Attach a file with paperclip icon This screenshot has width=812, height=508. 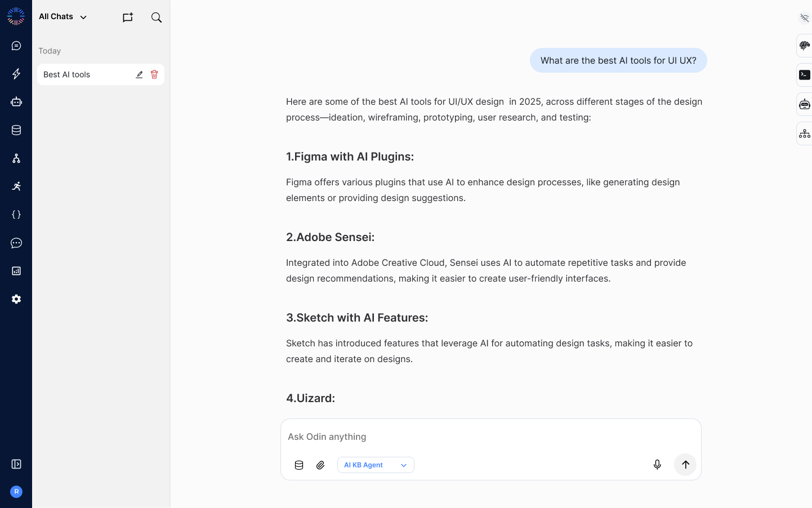(320, 465)
